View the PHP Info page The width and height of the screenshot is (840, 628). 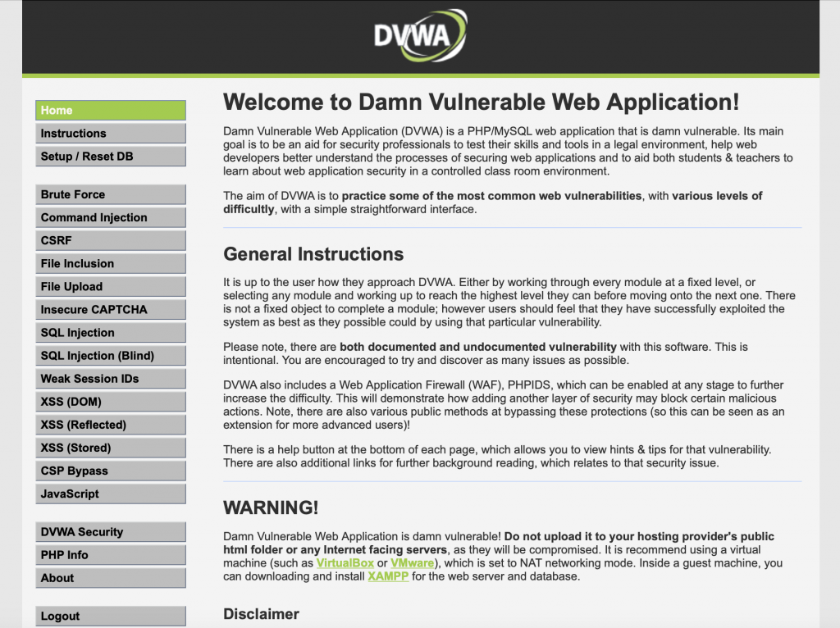111,555
